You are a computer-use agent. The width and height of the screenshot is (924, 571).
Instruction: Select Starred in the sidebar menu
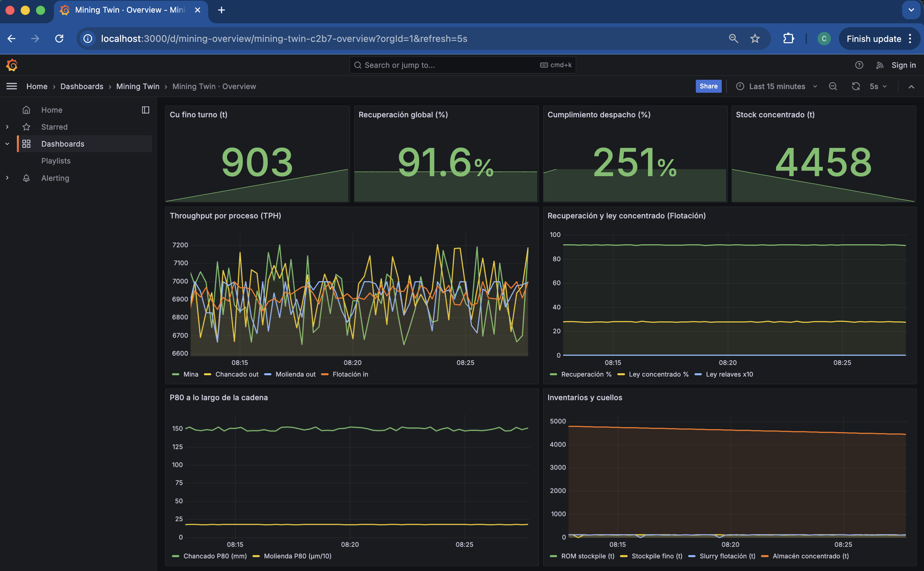tap(55, 127)
